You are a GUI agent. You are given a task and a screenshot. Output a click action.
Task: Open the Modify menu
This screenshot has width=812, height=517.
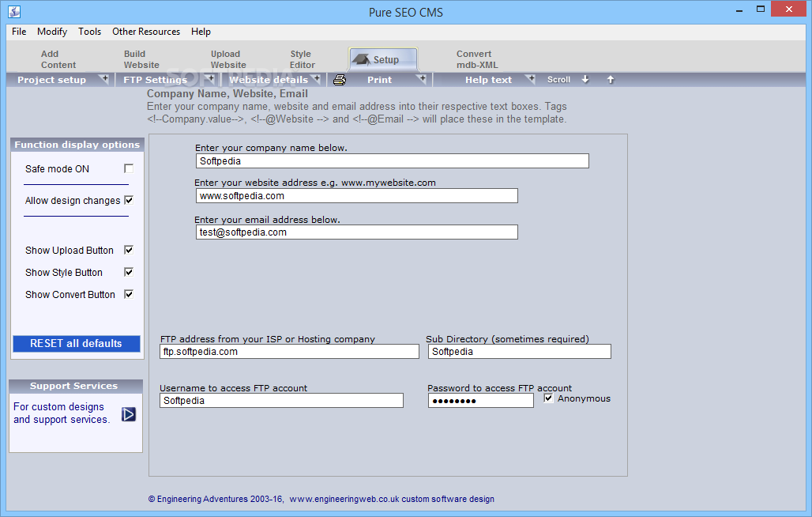coord(52,32)
